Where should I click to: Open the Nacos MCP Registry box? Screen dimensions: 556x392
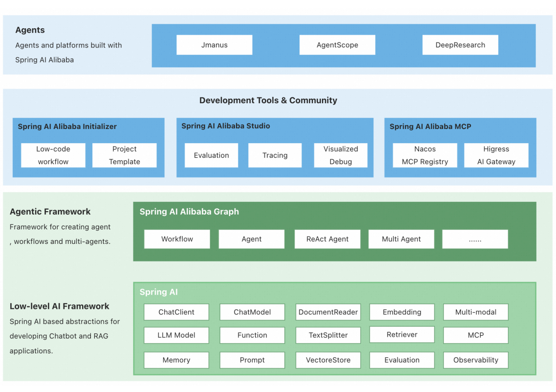point(425,155)
